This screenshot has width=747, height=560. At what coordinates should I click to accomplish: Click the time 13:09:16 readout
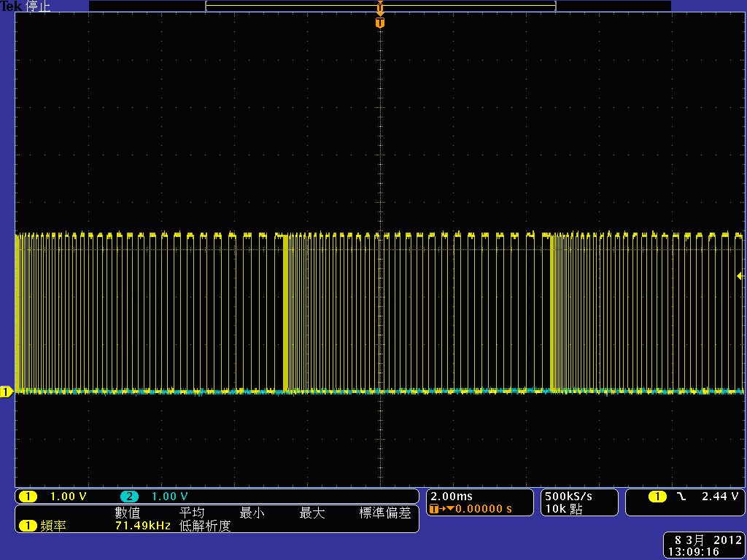[x=695, y=552]
